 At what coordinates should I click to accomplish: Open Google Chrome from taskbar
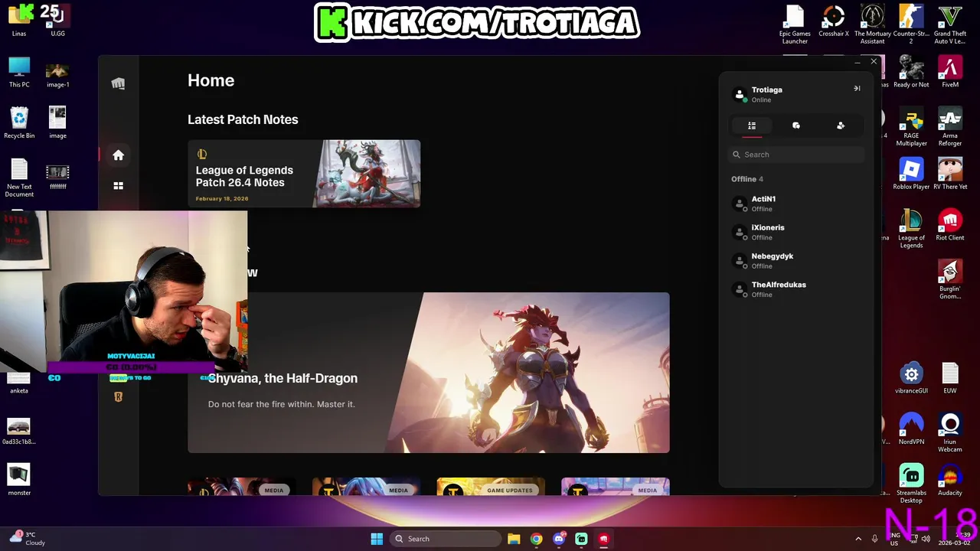[536, 539]
